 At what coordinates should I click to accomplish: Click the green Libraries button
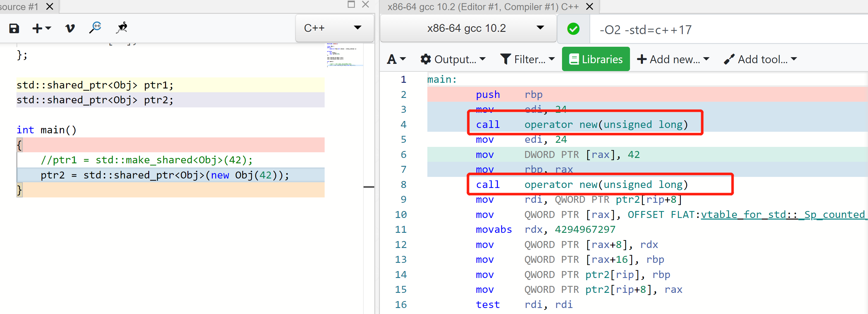[x=596, y=59]
